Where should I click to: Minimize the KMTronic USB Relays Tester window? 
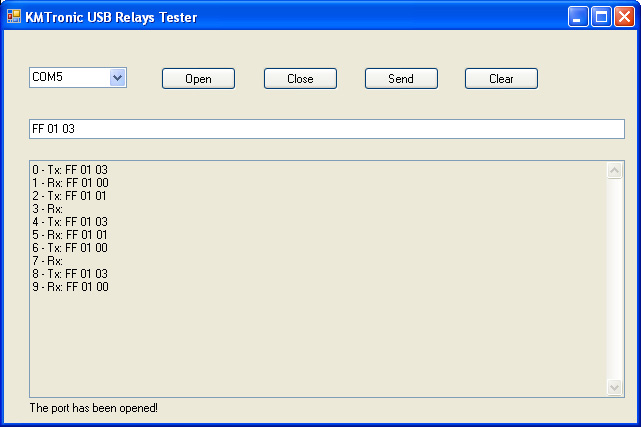tap(578, 17)
